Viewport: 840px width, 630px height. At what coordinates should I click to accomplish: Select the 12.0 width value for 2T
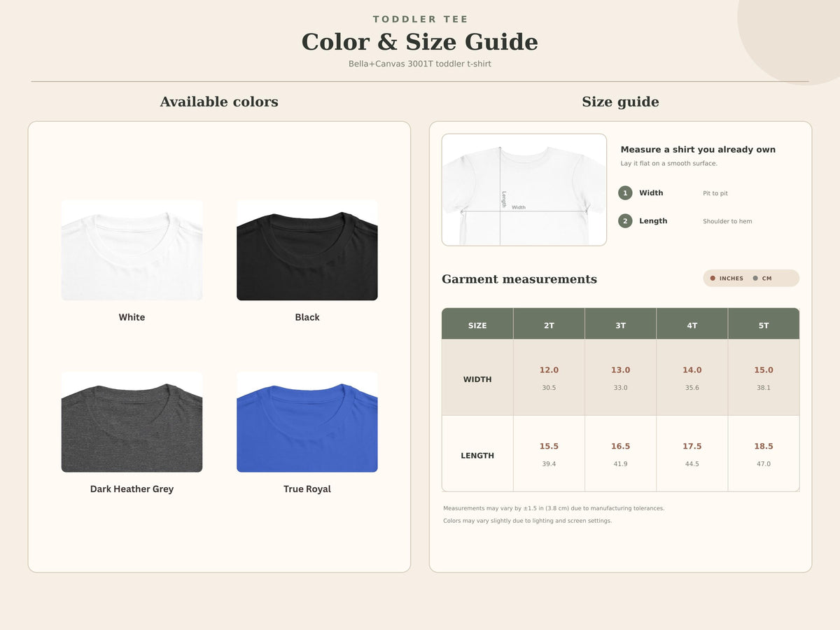(549, 370)
